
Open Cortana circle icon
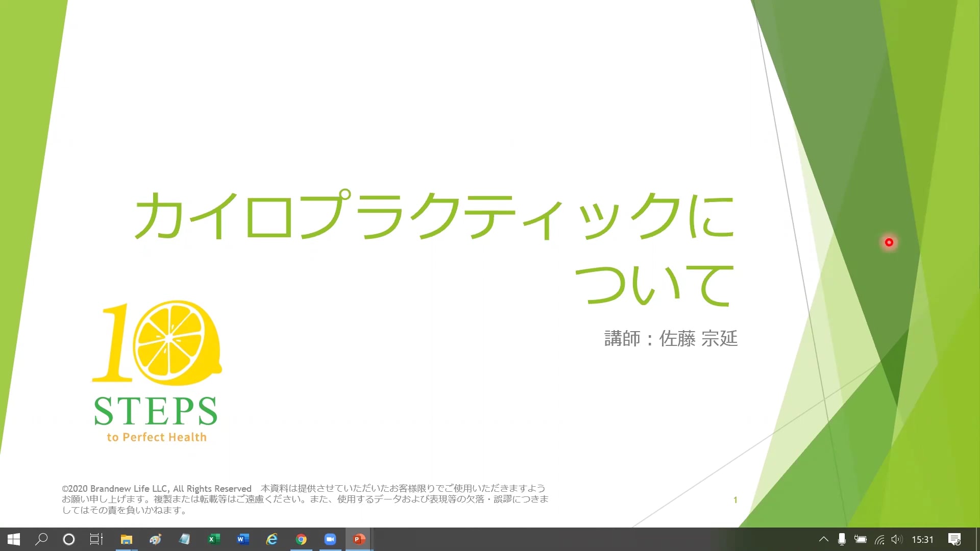pyautogui.click(x=69, y=539)
